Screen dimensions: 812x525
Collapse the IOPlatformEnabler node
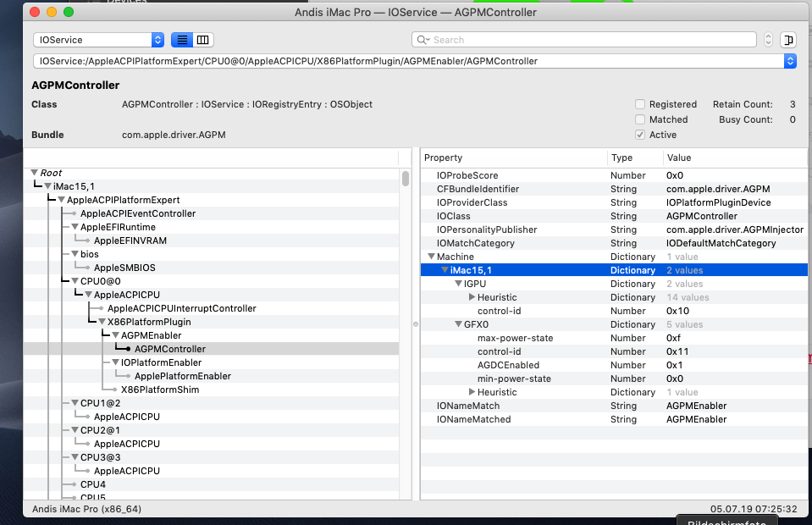pos(115,362)
